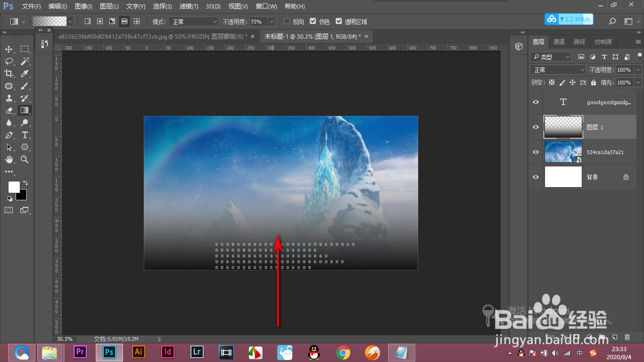
Task: Select the Hand tool
Action: [x=9, y=159]
